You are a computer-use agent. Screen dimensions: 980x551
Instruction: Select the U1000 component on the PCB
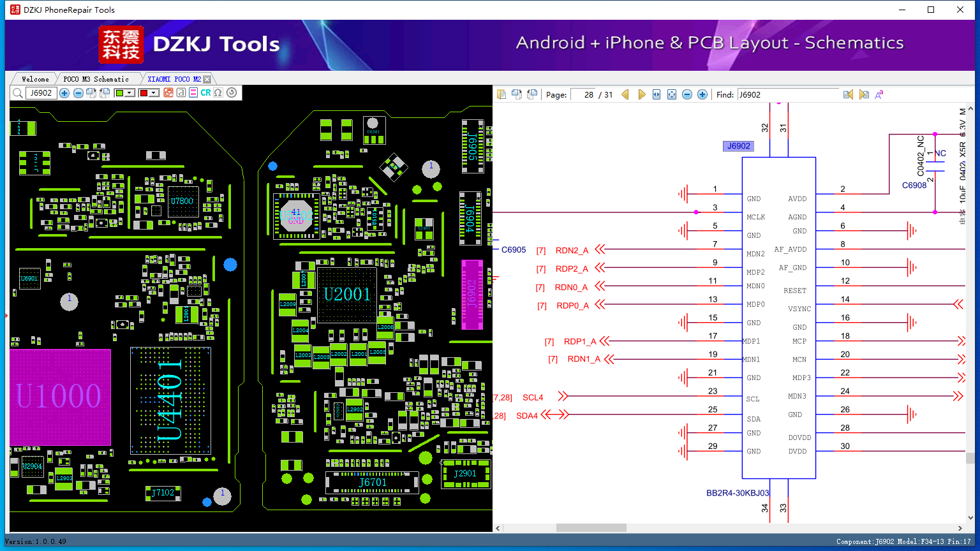tap(60, 397)
